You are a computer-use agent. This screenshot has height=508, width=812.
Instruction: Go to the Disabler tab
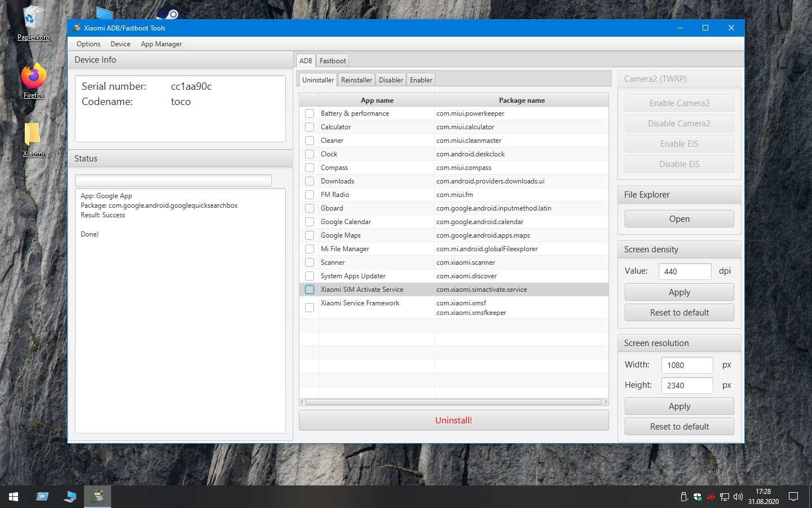391,80
